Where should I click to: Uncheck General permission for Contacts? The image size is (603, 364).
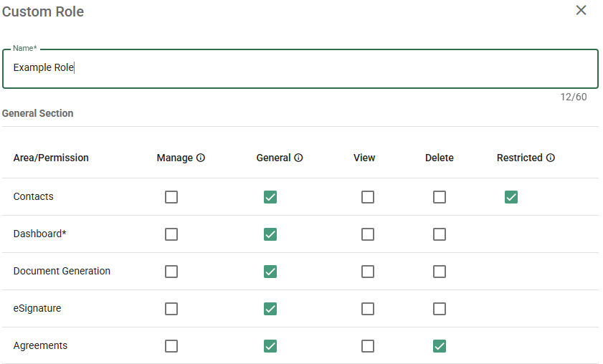pos(270,197)
